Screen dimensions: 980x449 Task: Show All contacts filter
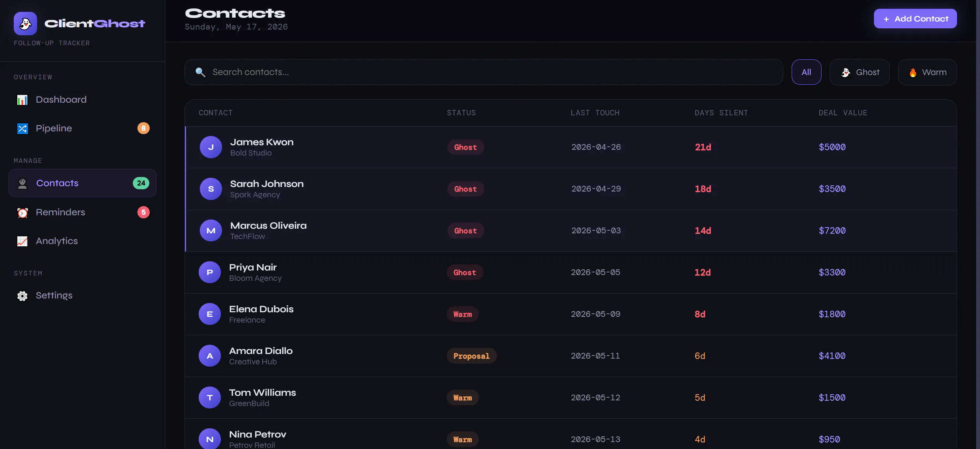806,72
